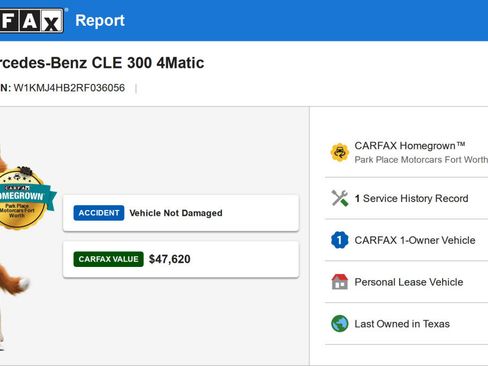This screenshot has width=488, height=366.
Task: Click the globe location icon
Action: [340, 324]
